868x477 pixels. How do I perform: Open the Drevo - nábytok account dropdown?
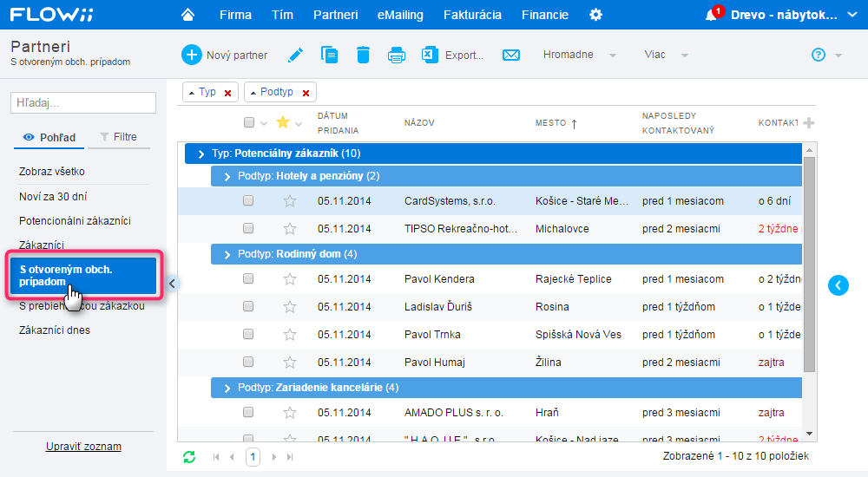tap(793, 15)
